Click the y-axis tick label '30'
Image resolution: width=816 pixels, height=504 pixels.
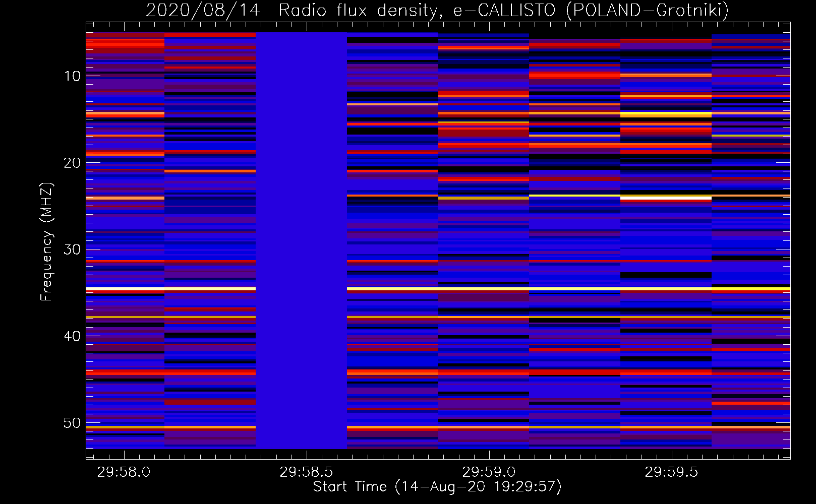[73, 249]
